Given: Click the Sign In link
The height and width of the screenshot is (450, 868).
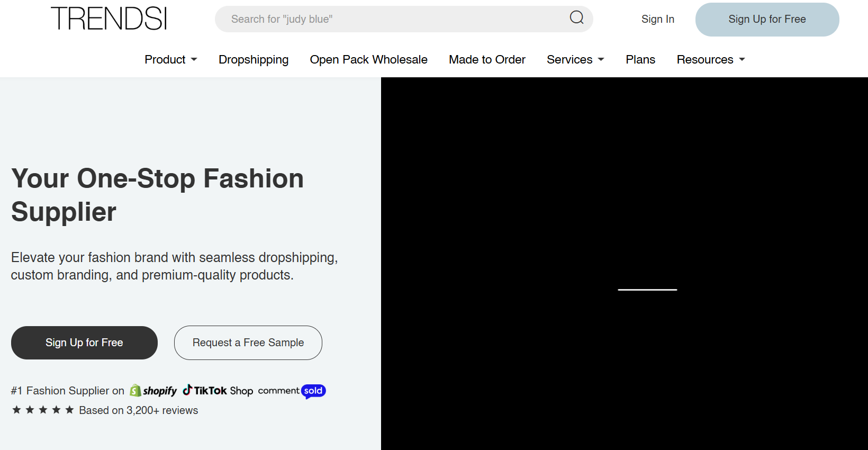Looking at the screenshot, I should (657, 19).
